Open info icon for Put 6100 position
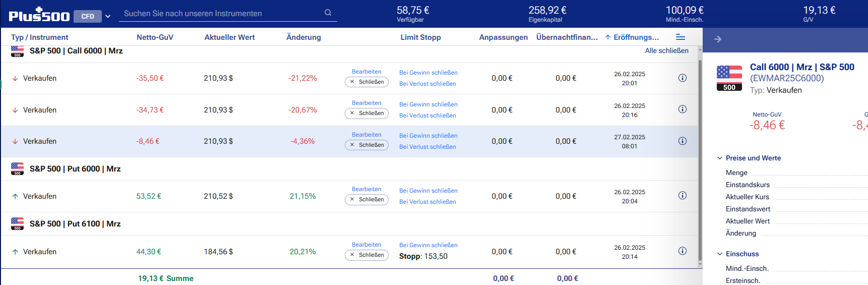 click(682, 251)
